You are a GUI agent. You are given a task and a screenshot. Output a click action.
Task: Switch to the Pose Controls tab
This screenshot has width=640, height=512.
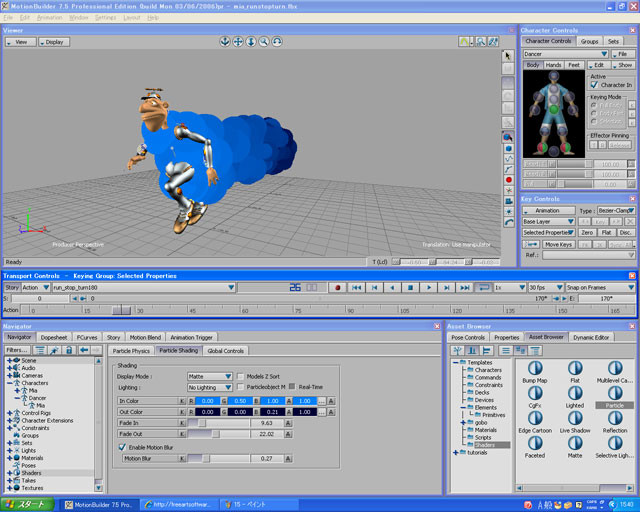pyautogui.click(x=468, y=337)
